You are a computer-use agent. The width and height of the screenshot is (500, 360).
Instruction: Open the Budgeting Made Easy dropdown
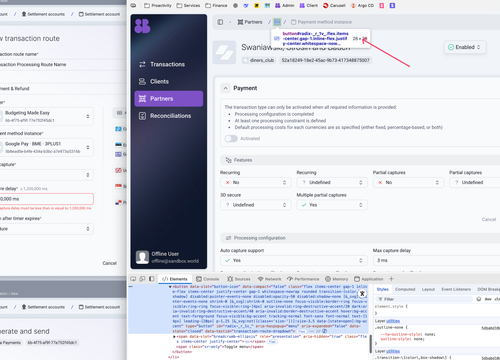pyautogui.click(x=47, y=116)
